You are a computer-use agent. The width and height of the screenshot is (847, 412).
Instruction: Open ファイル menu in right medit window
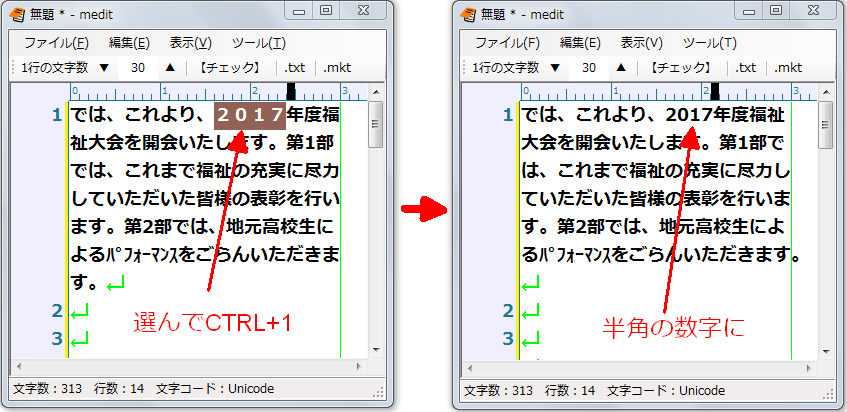pyautogui.click(x=508, y=43)
